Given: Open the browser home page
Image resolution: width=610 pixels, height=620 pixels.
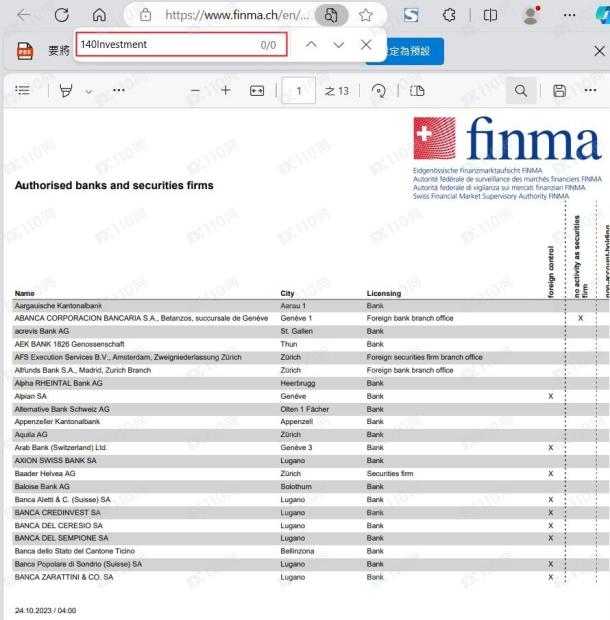Looking at the screenshot, I should [x=99, y=15].
